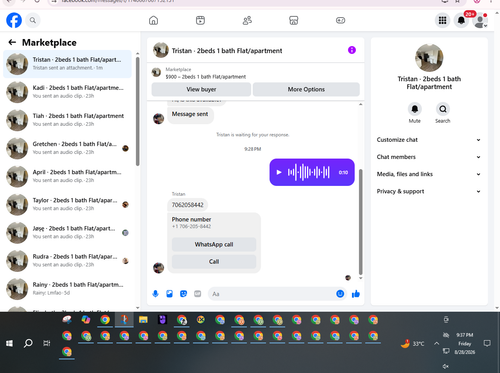Play the sent audio clip
This screenshot has height=373, width=500.
tap(279, 172)
